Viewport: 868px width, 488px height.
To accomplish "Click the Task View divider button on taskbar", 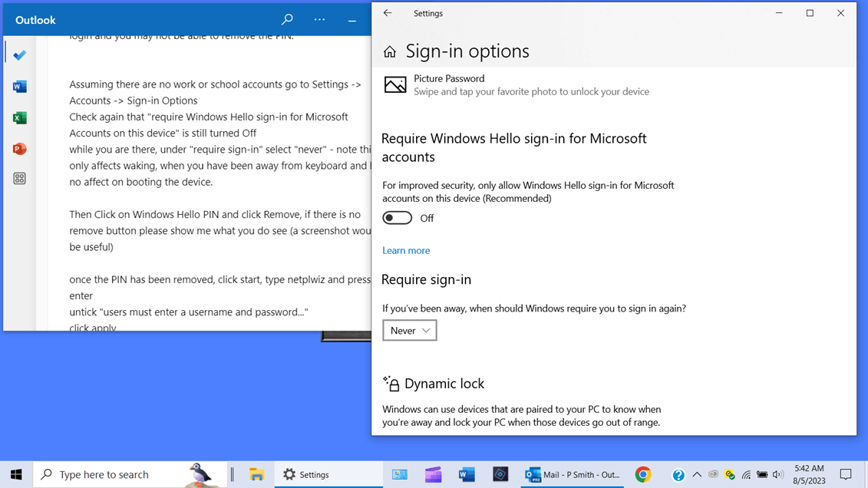I will (x=233, y=475).
